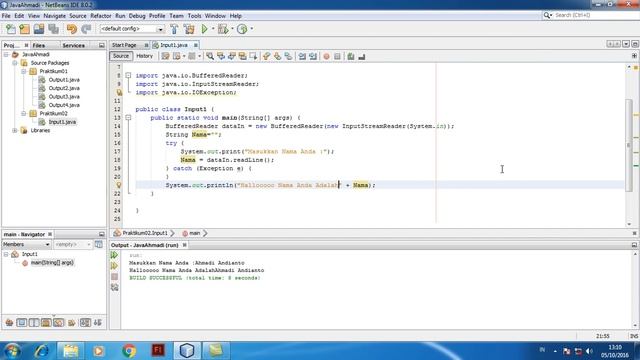Click the Open Project toolbar icon

point(39,29)
